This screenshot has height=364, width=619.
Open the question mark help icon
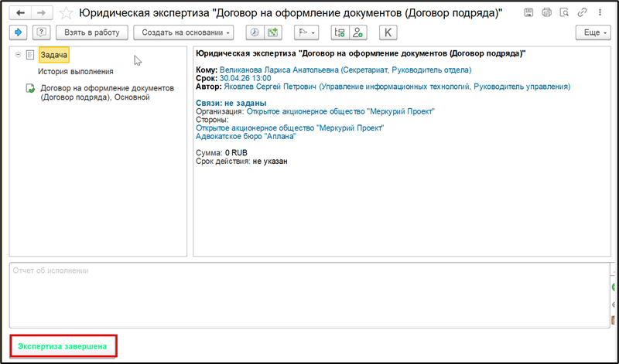point(41,32)
